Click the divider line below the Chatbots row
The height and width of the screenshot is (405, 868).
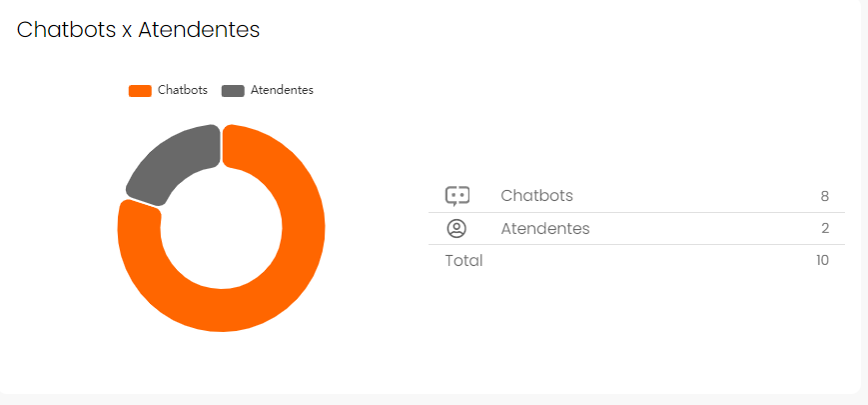[x=636, y=212]
